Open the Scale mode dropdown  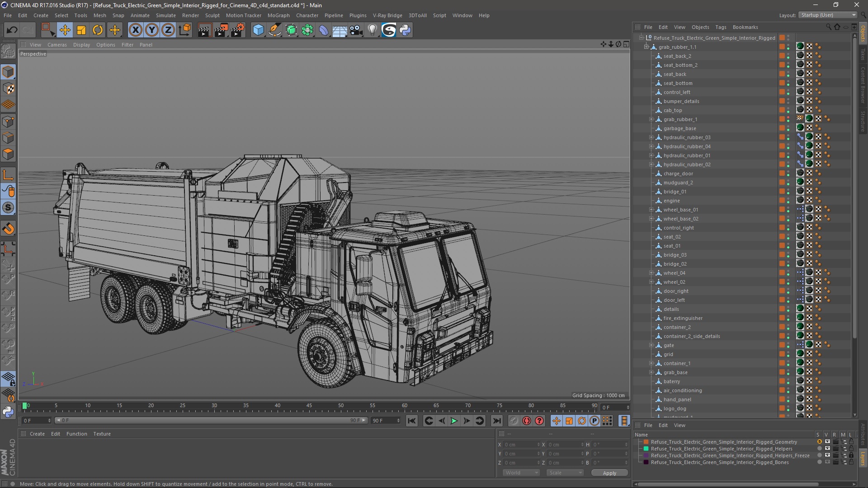(565, 473)
